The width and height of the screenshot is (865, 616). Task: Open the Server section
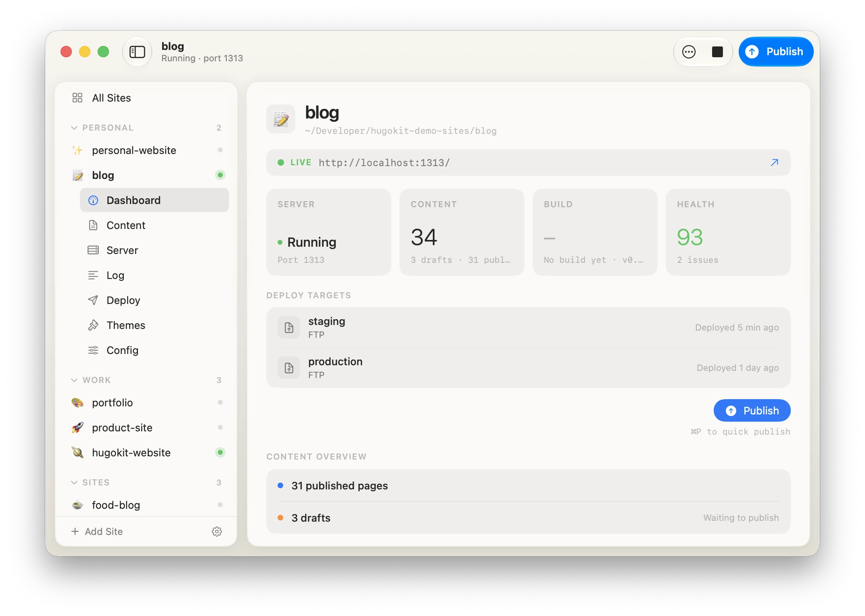[x=155, y=250]
